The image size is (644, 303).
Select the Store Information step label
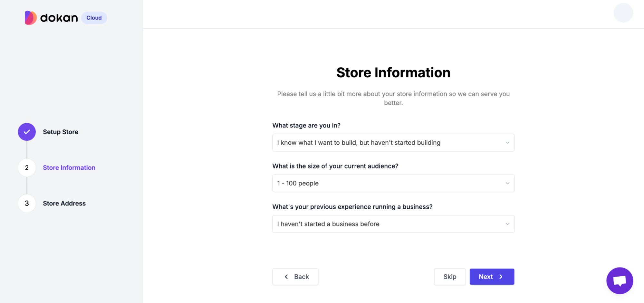[69, 167]
